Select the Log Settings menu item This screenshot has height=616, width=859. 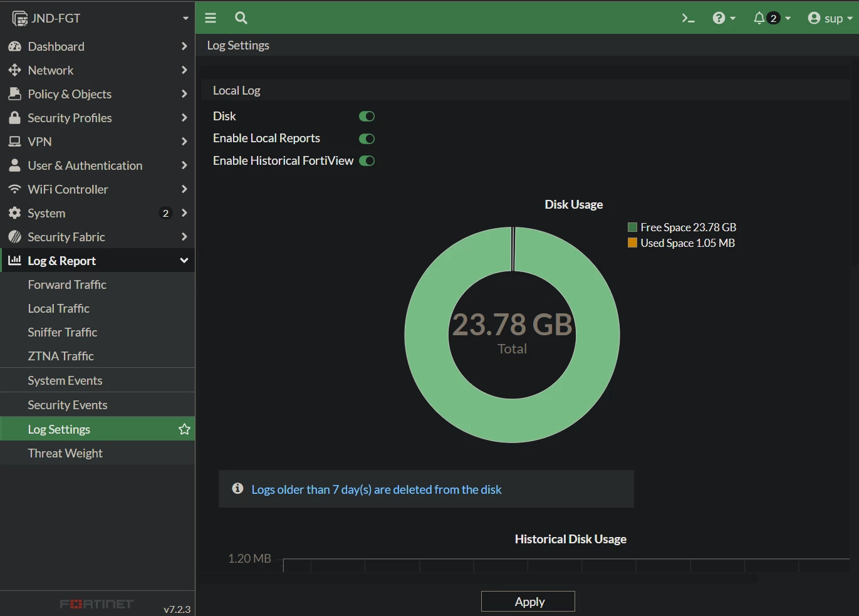coord(97,429)
